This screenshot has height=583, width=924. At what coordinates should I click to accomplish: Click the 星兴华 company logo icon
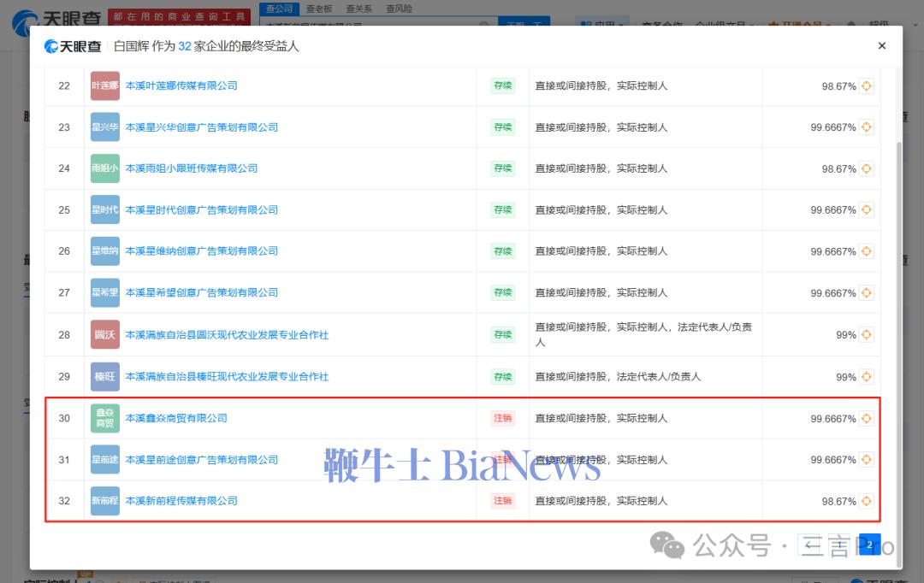coord(105,127)
